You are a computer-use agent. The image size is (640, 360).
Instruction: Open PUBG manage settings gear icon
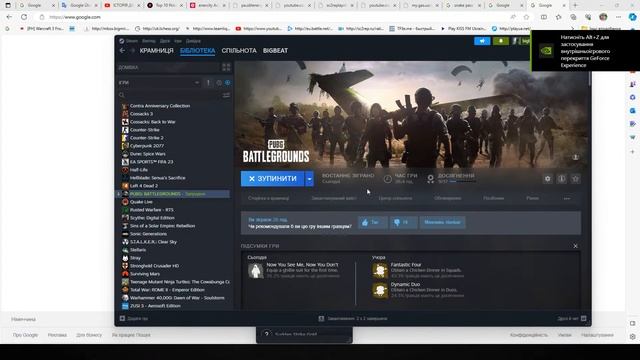[x=547, y=179]
